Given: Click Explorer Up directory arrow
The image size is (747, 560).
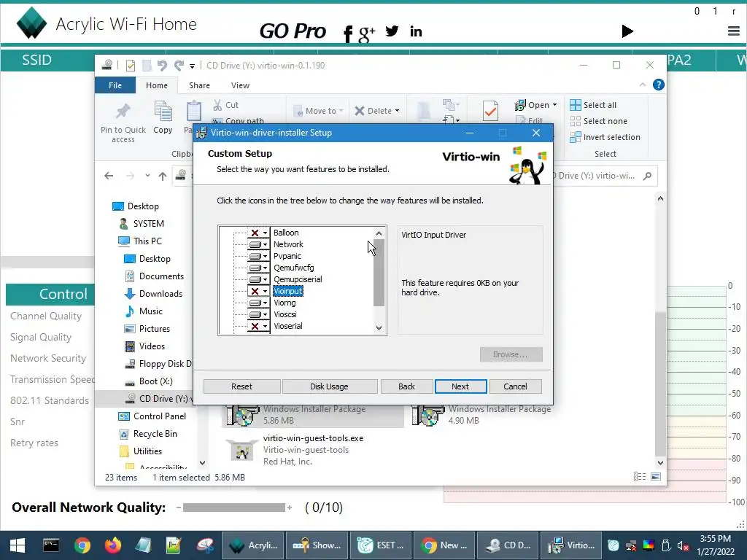Looking at the screenshot, I should coord(163,176).
